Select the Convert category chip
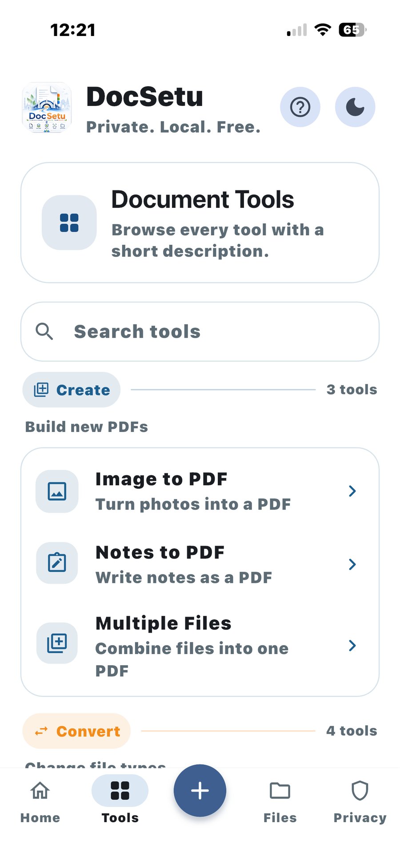The height and width of the screenshot is (868, 400). point(76,731)
